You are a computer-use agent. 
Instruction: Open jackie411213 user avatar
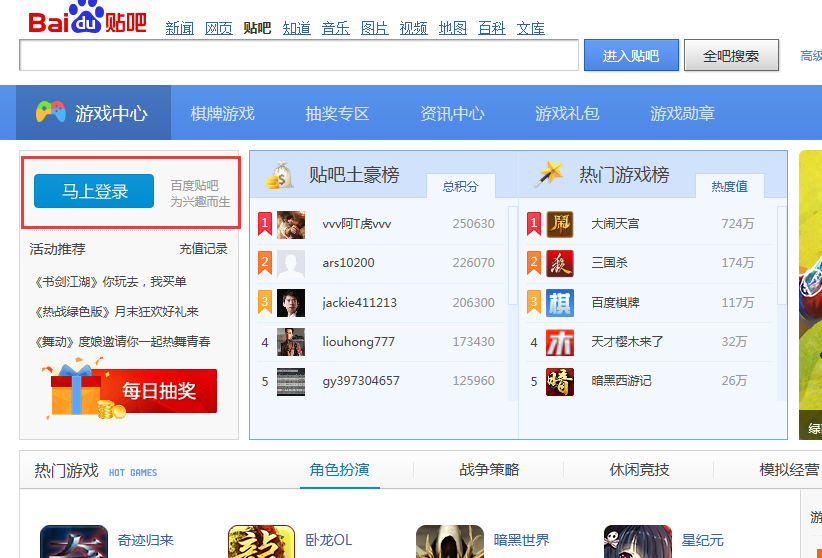(x=291, y=303)
